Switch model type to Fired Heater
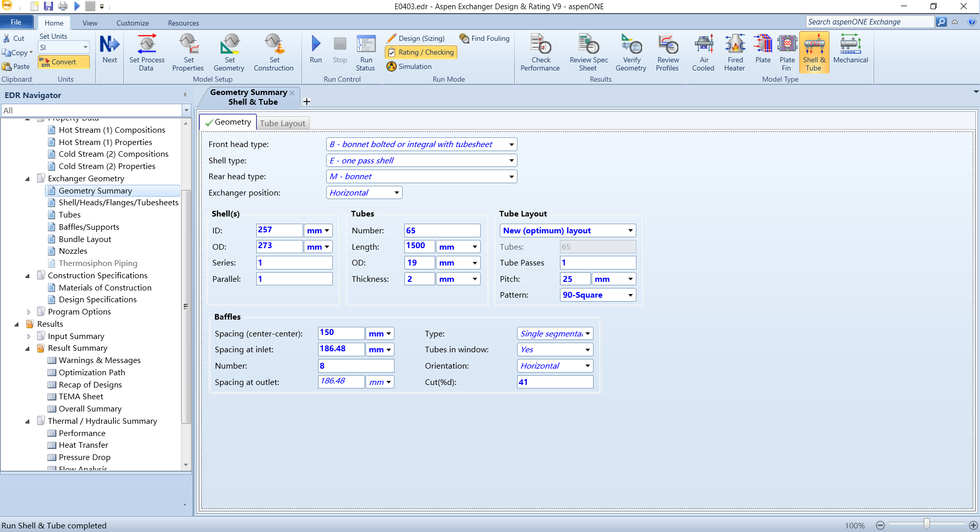The height and width of the screenshot is (532, 980). pos(735,53)
